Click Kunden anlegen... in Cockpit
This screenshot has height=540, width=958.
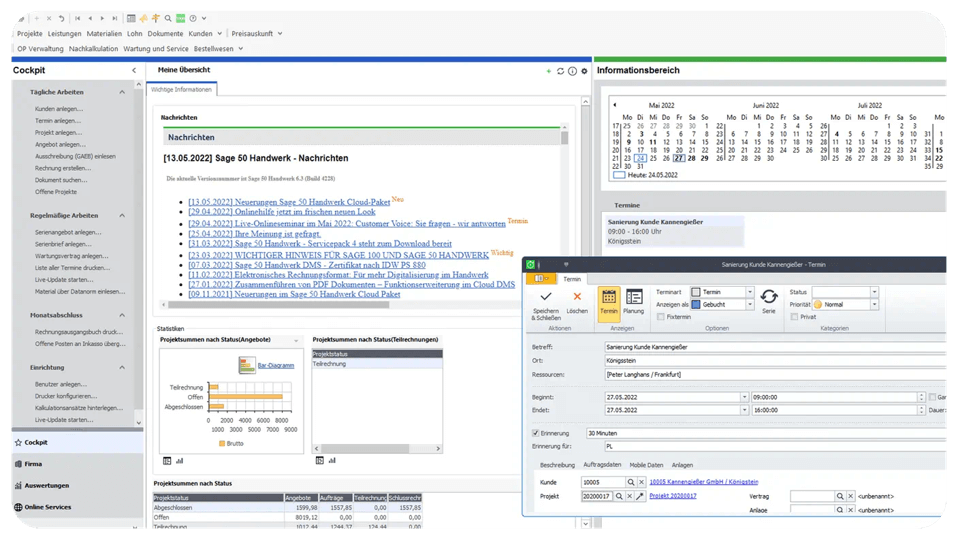pyautogui.click(x=59, y=109)
